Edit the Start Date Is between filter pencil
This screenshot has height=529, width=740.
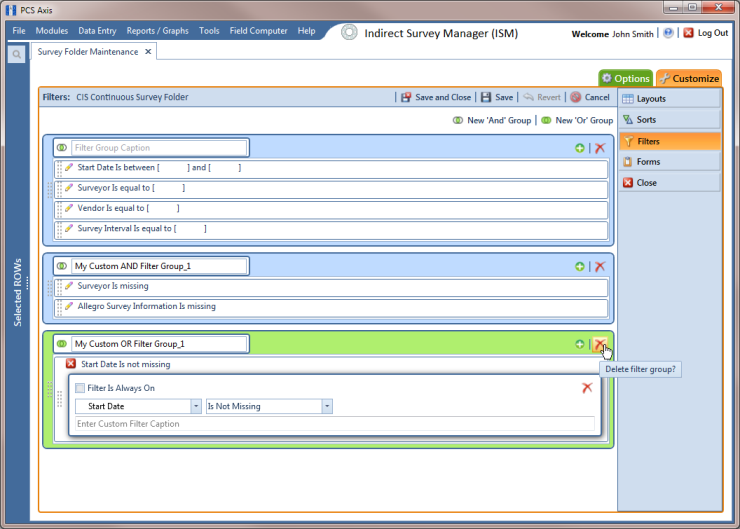click(x=69, y=167)
